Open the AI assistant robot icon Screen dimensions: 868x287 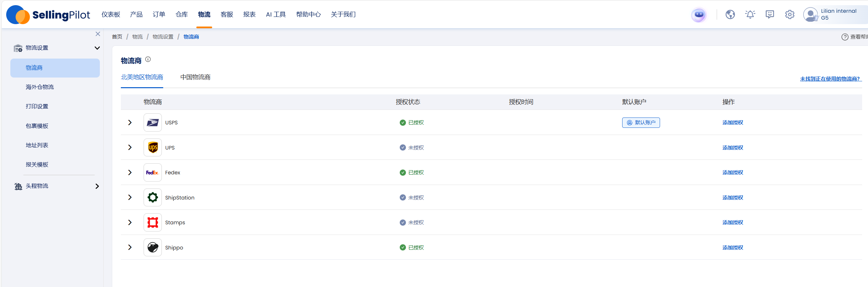(699, 15)
